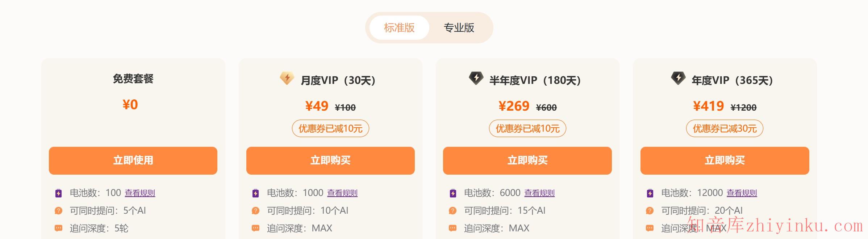868x239 pixels.
Task: Open 查看规则 link under annual VIP
Action: (742, 193)
